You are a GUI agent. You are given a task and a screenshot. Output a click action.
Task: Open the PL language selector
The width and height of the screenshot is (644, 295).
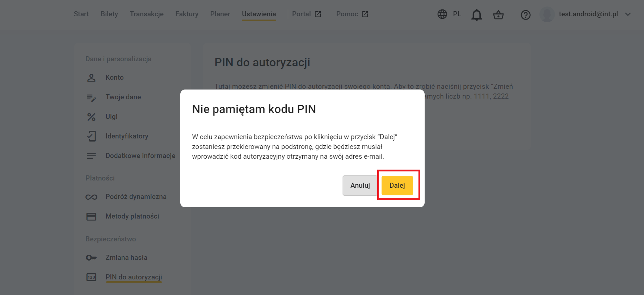pos(457,14)
